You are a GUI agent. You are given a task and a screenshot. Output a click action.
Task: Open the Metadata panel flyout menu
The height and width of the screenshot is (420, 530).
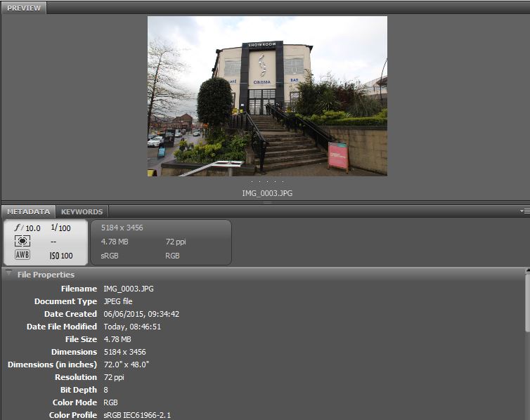click(x=524, y=211)
